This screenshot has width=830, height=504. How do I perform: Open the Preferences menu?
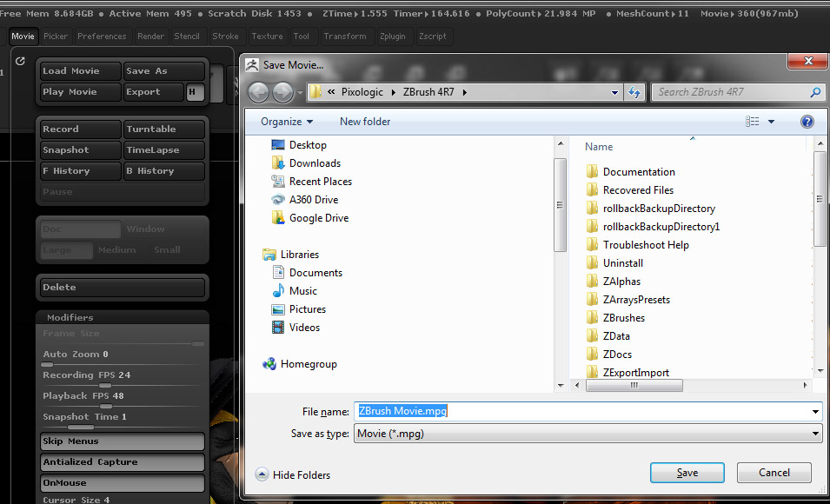click(x=102, y=36)
